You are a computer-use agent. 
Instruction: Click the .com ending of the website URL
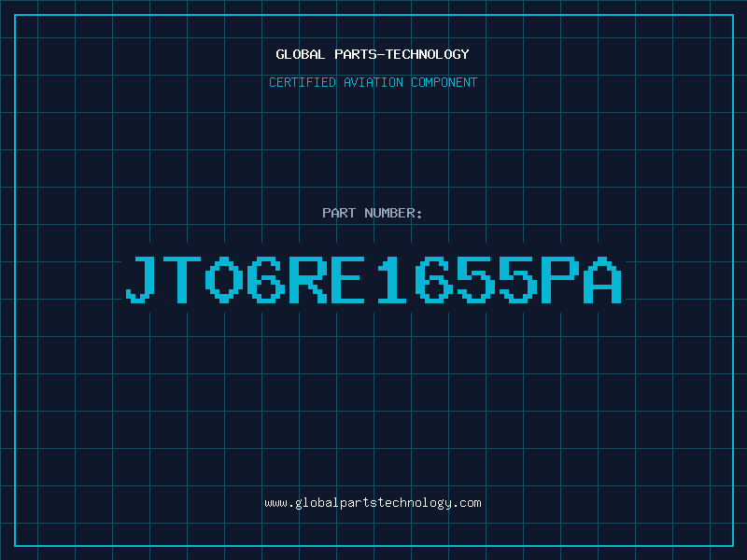468,503
